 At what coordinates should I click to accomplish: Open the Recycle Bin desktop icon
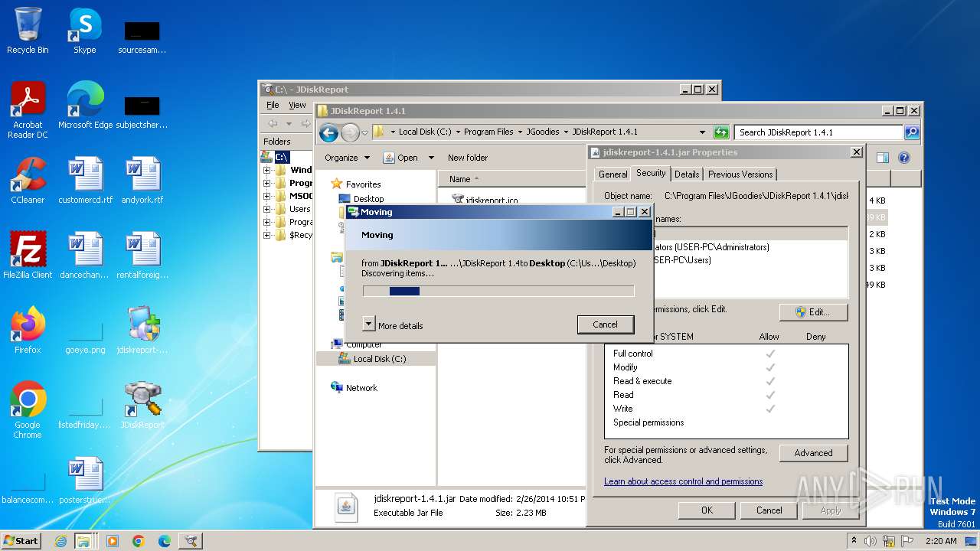(x=28, y=31)
